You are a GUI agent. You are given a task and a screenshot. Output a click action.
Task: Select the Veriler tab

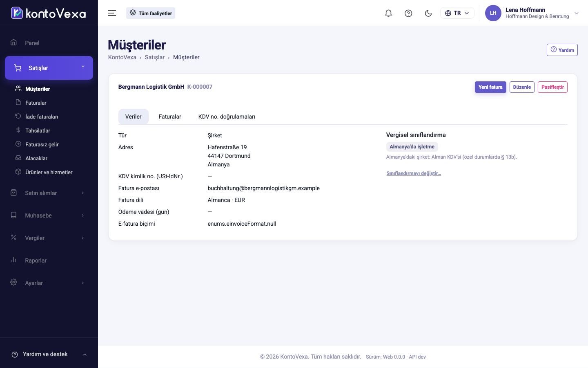pos(134,117)
